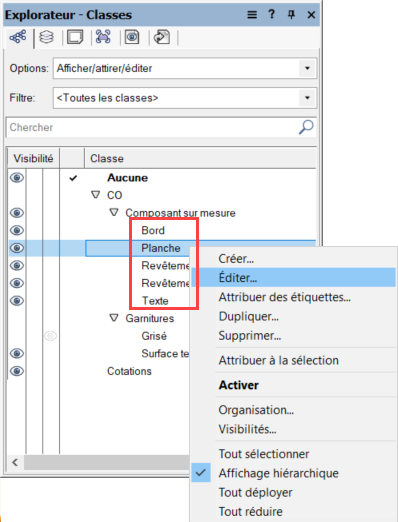Collapse the Composant sur mesure group
Image resolution: width=398 pixels, height=522 pixels.
[x=114, y=212]
